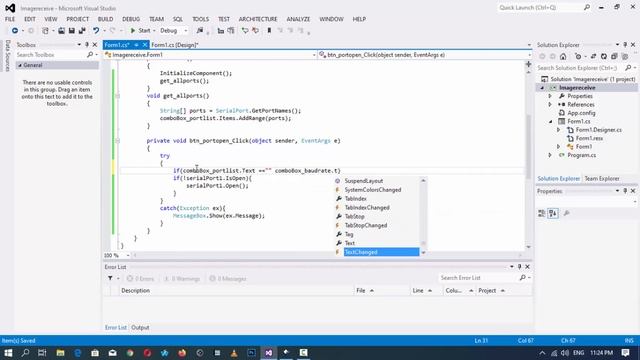Open the Windows Start menu
The width and height of the screenshot is (640, 360).
[8, 353]
